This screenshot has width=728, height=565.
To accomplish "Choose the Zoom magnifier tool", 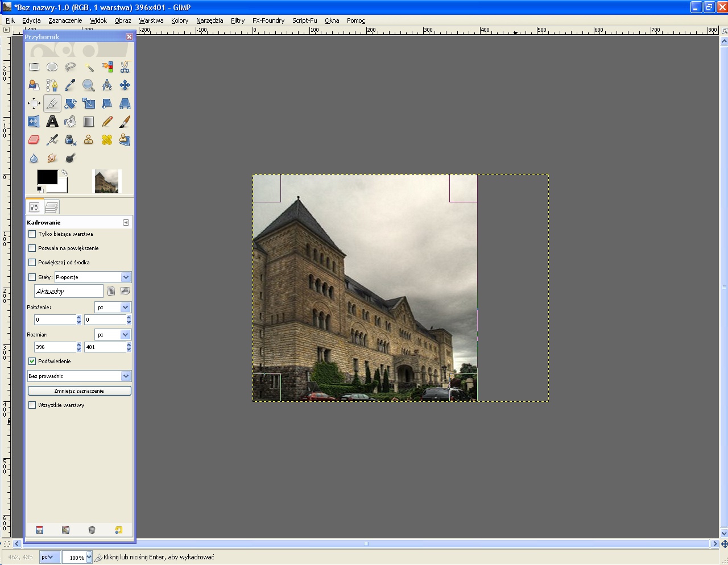I will [89, 85].
